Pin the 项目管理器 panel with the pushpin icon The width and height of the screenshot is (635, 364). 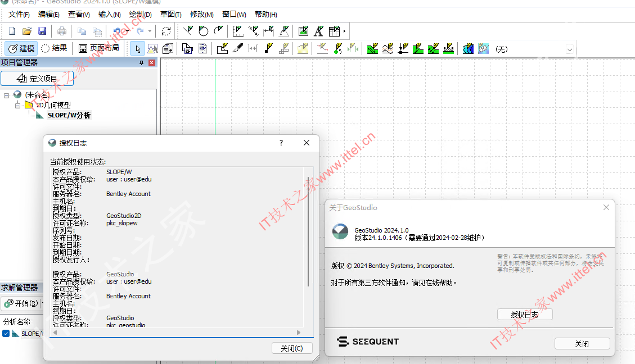[141, 63]
